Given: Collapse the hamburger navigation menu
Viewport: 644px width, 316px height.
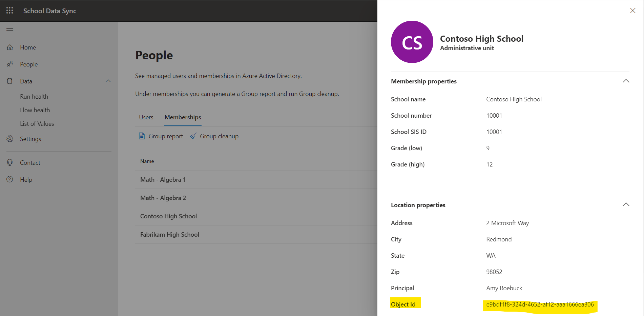Looking at the screenshot, I should pos(10,30).
